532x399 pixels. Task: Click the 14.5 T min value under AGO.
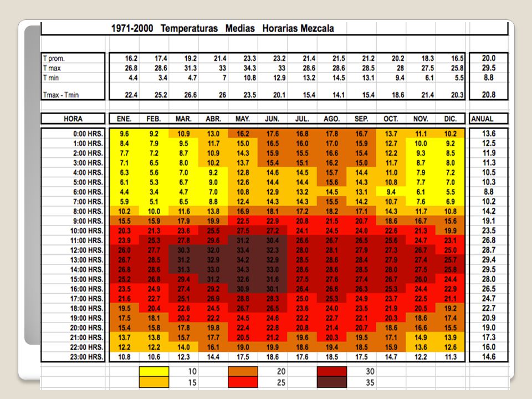[339, 78]
